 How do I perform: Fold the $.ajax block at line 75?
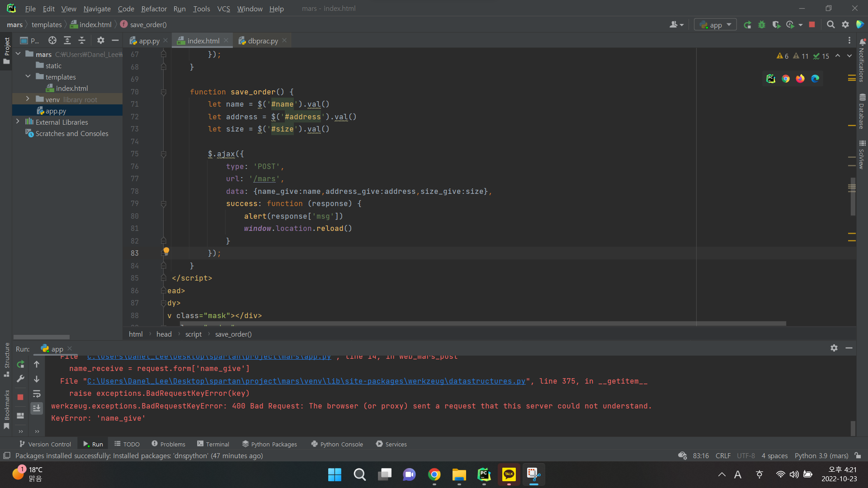[164, 154]
